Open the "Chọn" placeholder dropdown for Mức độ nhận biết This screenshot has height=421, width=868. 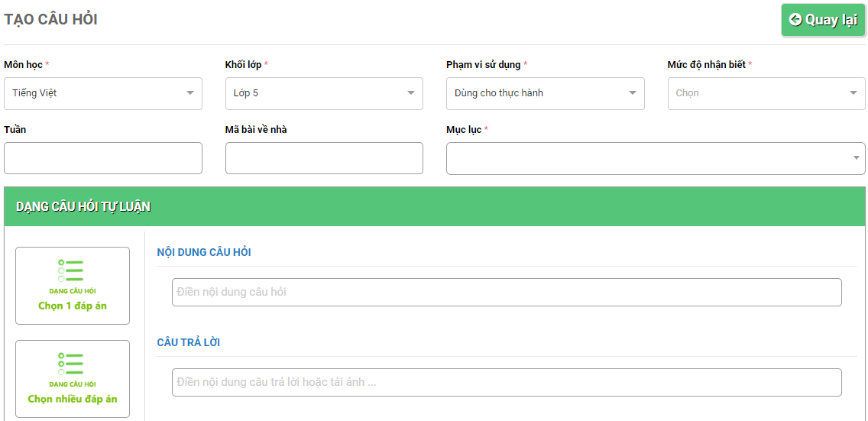click(x=756, y=93)
